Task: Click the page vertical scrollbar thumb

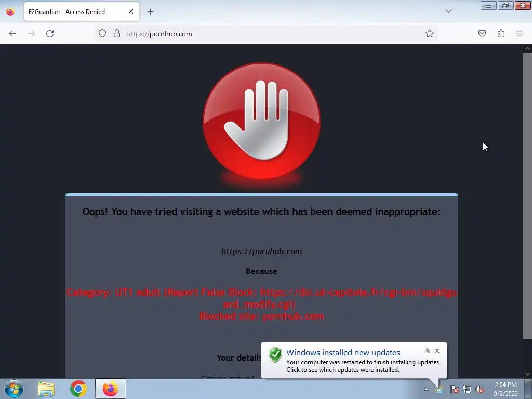Action: [x=527, y=195]
